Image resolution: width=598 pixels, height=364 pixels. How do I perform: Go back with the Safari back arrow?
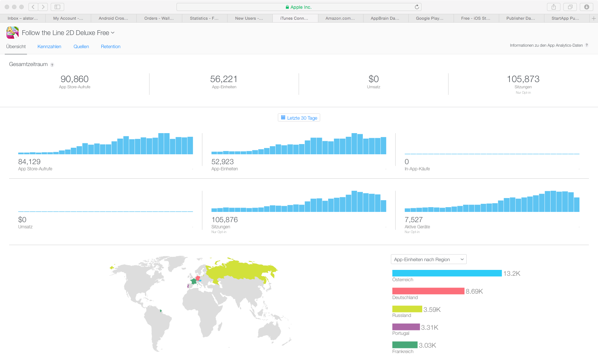pyautogui.click(x=33, y=7)
